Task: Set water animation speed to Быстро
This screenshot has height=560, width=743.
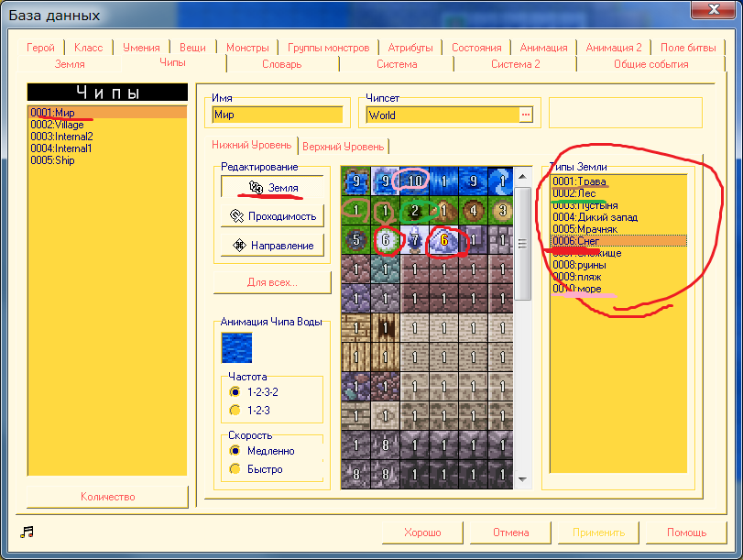Action: pyautogui.click(x=235, y=469)
